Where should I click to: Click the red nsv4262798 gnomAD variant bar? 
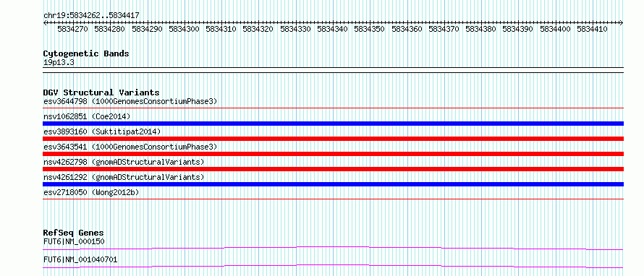tap(333, 169)
